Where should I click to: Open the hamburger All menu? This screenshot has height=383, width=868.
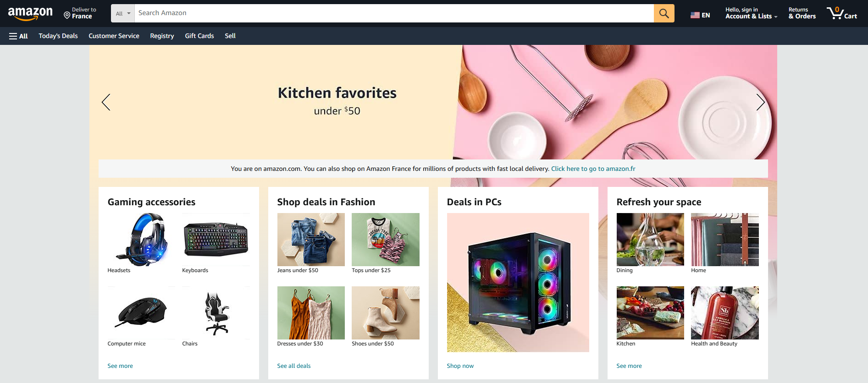(x=18, y=36)
